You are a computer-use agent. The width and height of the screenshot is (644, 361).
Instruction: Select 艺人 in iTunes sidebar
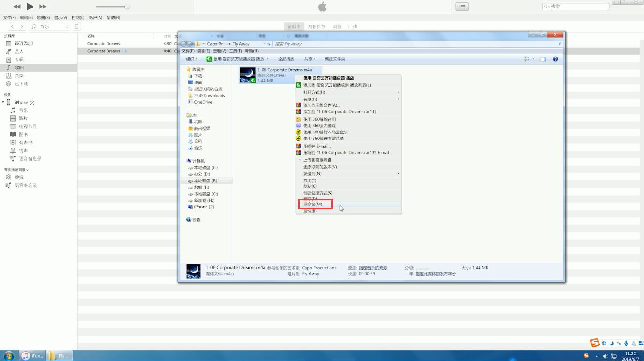(19, 51)
